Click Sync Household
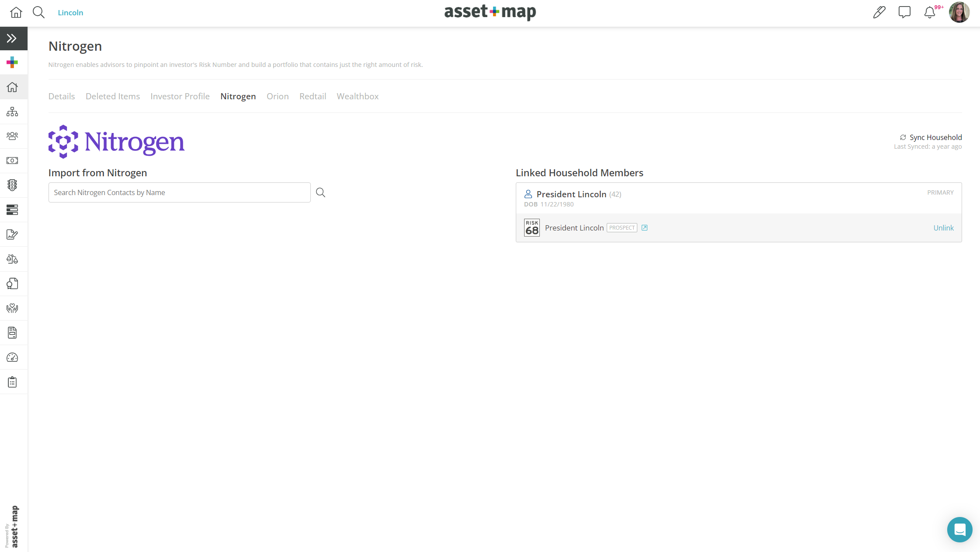 931,137
